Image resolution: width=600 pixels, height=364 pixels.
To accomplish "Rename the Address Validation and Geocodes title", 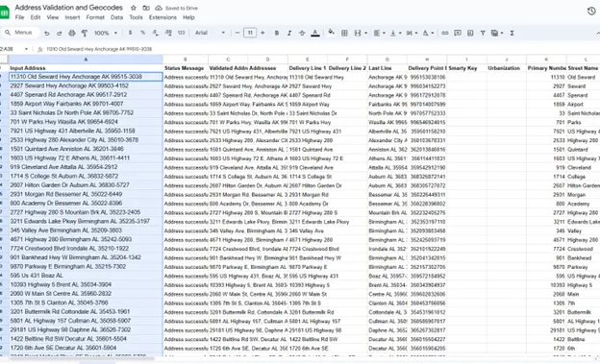I will [x=69, y=8].
